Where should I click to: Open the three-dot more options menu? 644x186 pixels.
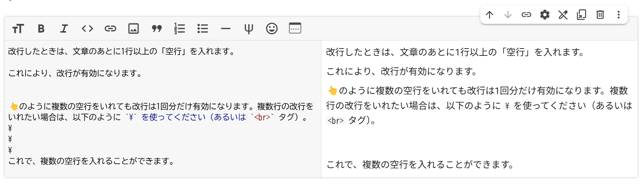coord(618,15)
